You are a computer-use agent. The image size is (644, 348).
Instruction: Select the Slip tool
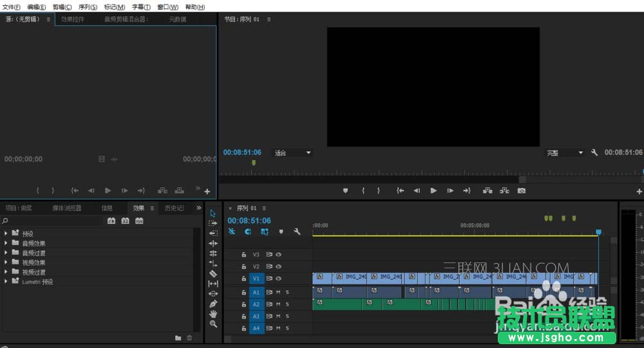click(x=213, y=284)
